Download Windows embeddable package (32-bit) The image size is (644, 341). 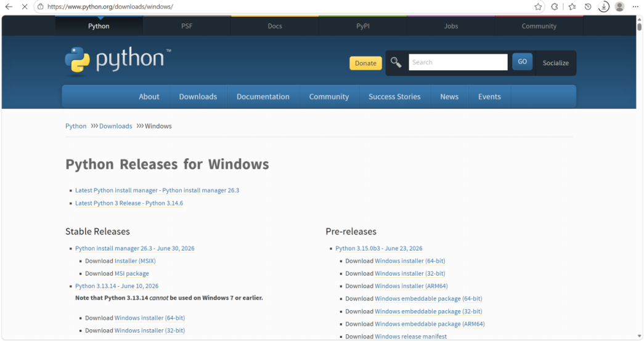point(428,311)
